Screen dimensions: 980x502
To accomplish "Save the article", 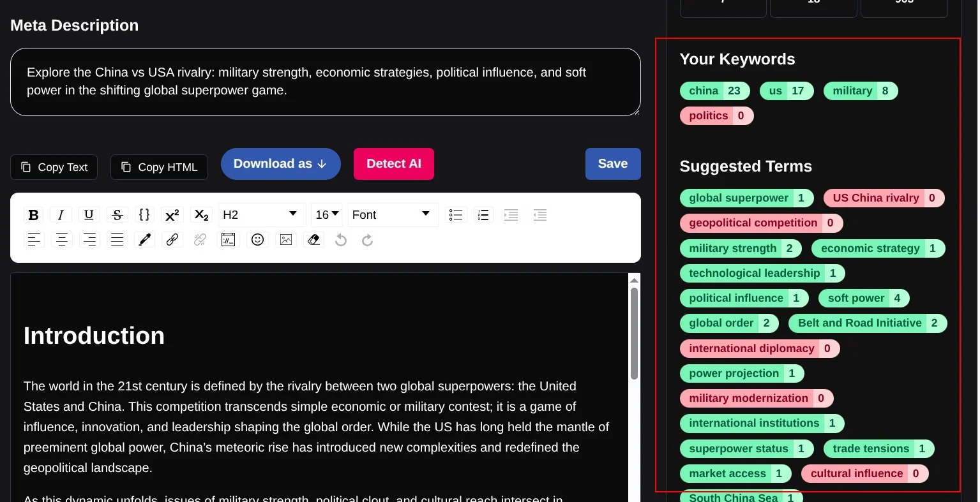I will (612, 164).
